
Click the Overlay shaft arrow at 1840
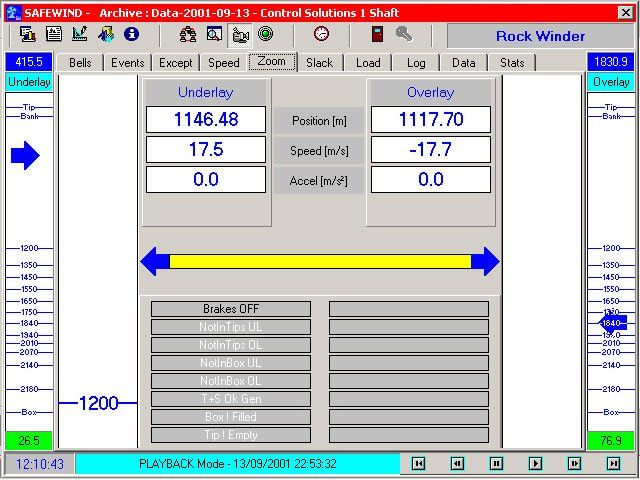click(612, 323)
